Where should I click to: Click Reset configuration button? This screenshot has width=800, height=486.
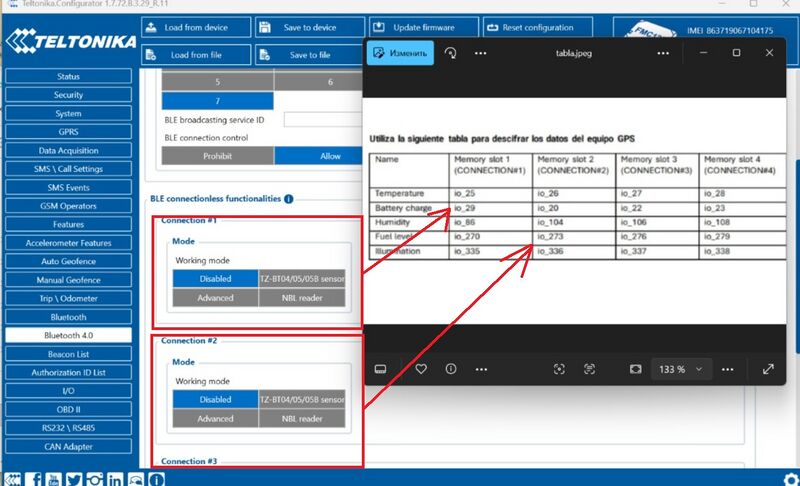pyautogui.click(x=538, y=28)
